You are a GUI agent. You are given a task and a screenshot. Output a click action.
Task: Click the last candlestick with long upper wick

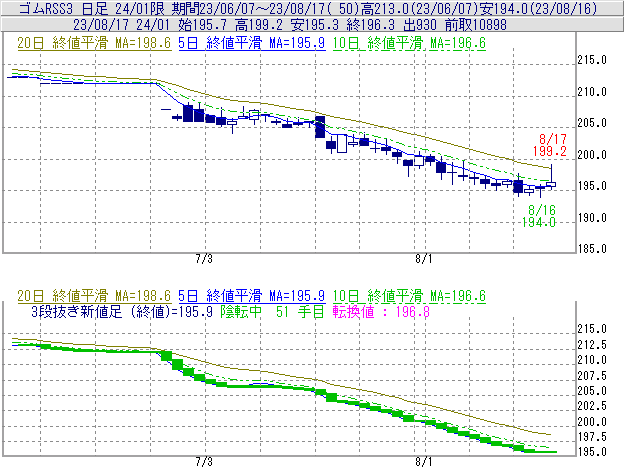[551, 177]
